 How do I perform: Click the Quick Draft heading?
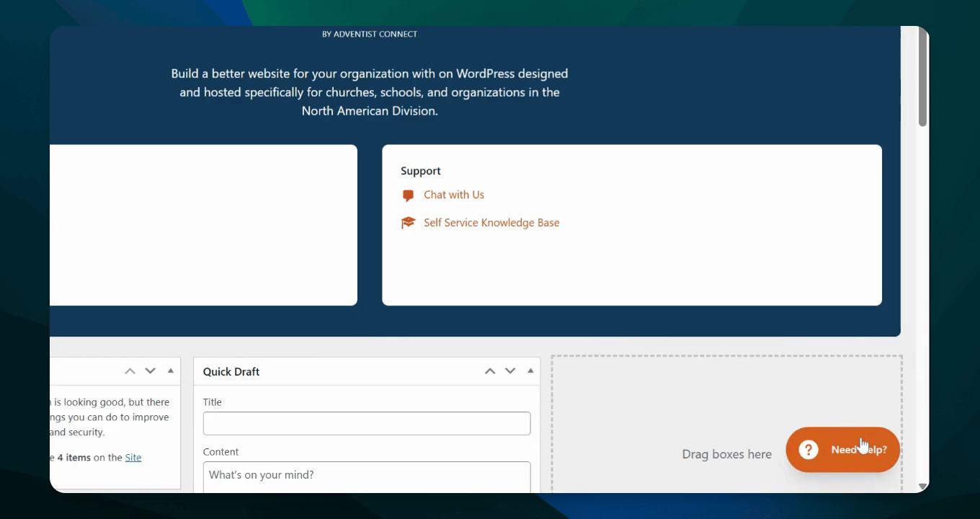[x=231, y=372]
